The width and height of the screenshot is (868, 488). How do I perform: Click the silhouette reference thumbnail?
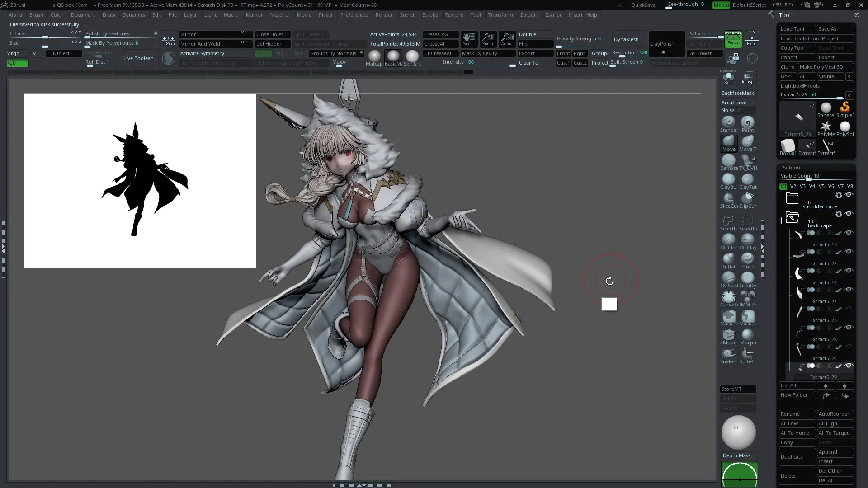[x=140, y=181]
